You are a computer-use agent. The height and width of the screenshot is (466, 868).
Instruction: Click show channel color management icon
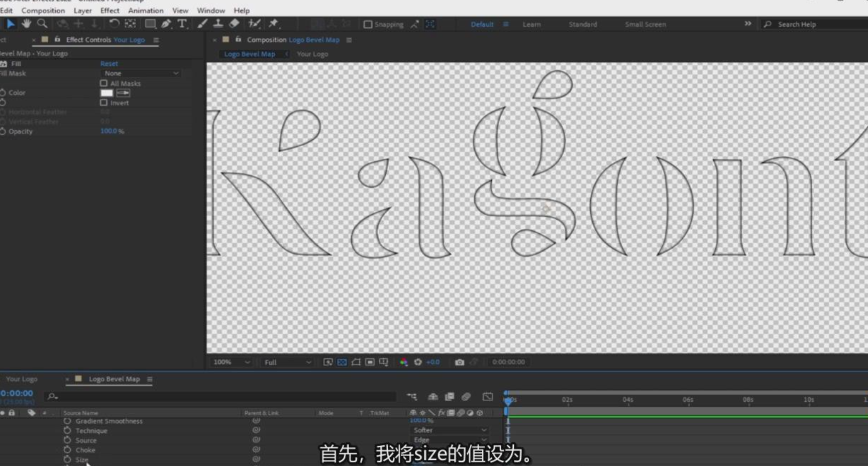pos(404,362)
